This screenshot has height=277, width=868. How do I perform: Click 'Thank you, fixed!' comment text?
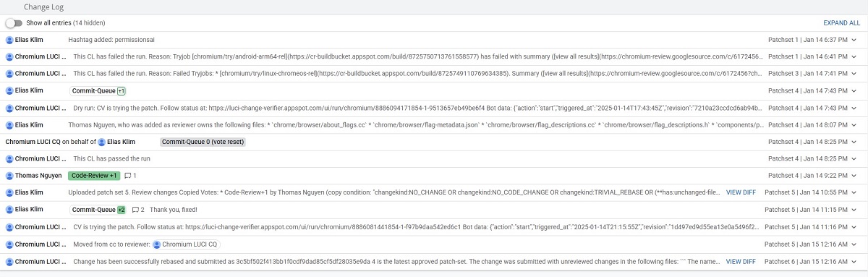(x=174, y=210)
